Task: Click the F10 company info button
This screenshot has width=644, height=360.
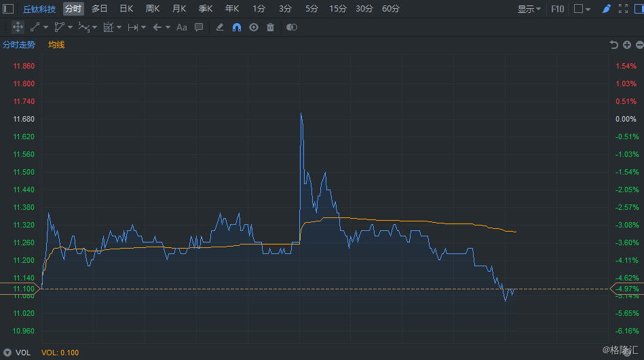Action: [557, 9]
